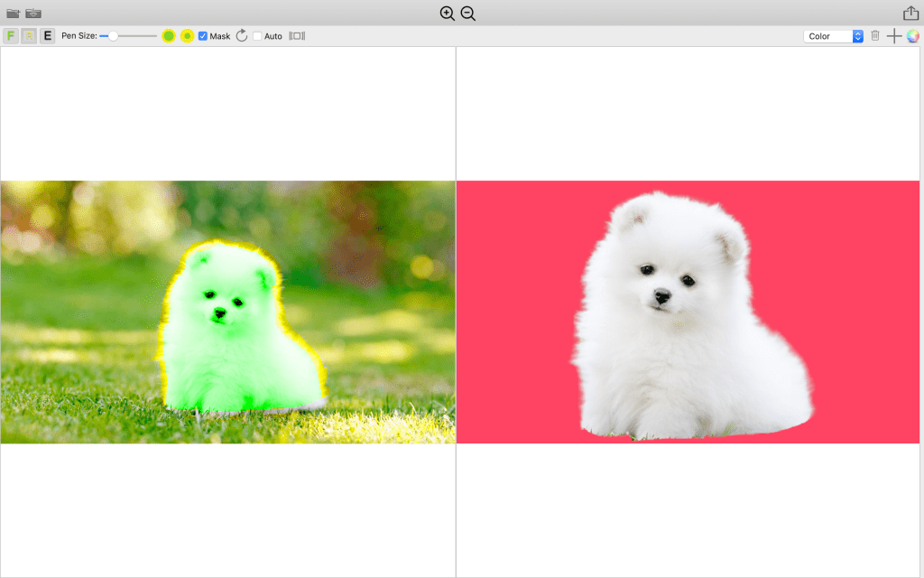Image resolution: width=924 pixels, height=578 pixels.
Task: Click the plus add icon
Action: 894,36
